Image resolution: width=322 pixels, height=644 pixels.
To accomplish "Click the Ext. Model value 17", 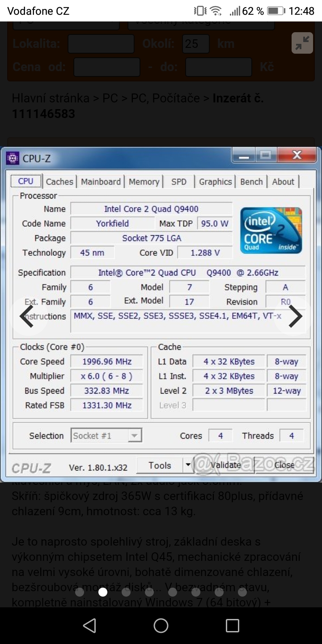I will pyautogui.click(x=189, y=301).
